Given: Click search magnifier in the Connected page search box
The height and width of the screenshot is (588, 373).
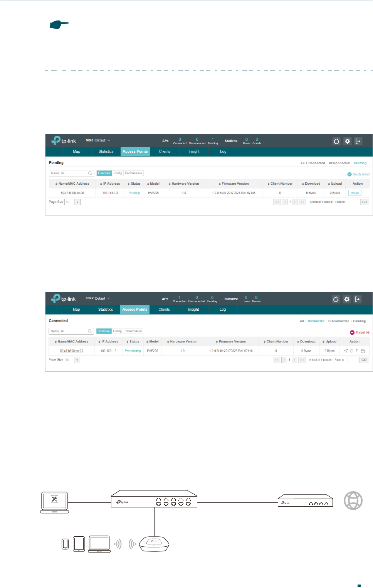Looking at the screenshot, I should coord(90,331).
